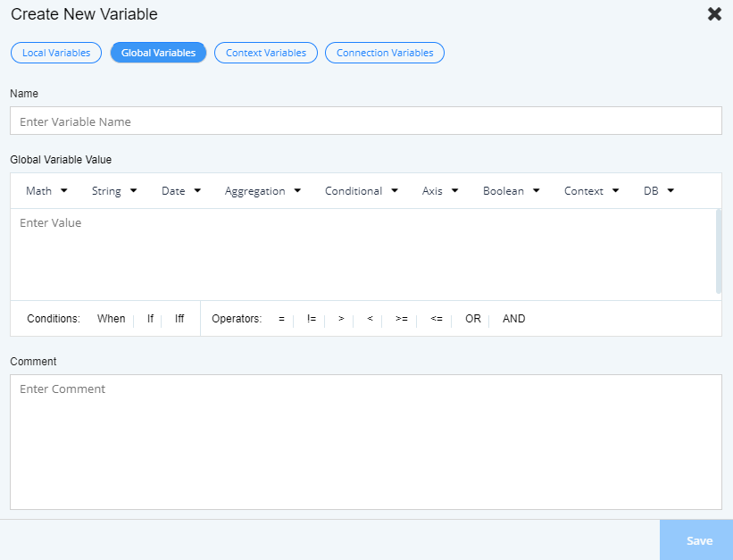The height and width of the screenshot is (560, 733).
Task: Expand the Math functions dropdown
Action: (x=46, y=191)
